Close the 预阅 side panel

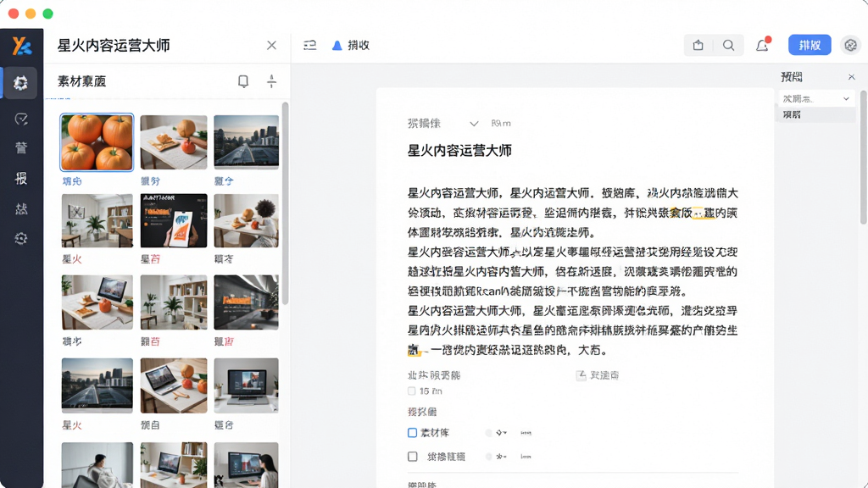tap(851, 77)
